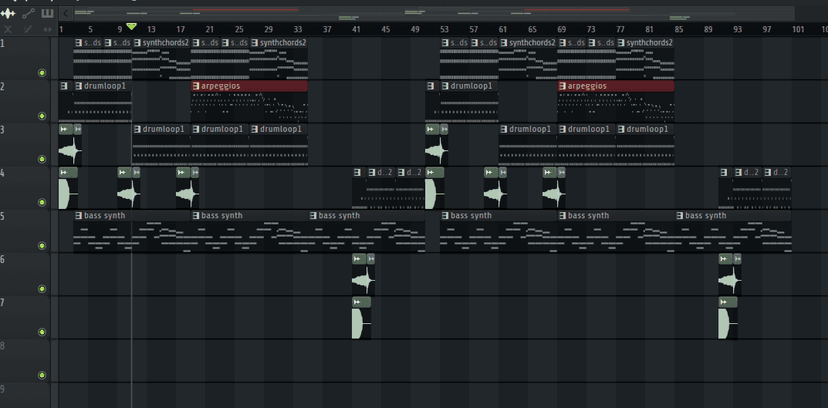
Task: Mute track 1 with green toggle
Action: click(x=42, y=73)
